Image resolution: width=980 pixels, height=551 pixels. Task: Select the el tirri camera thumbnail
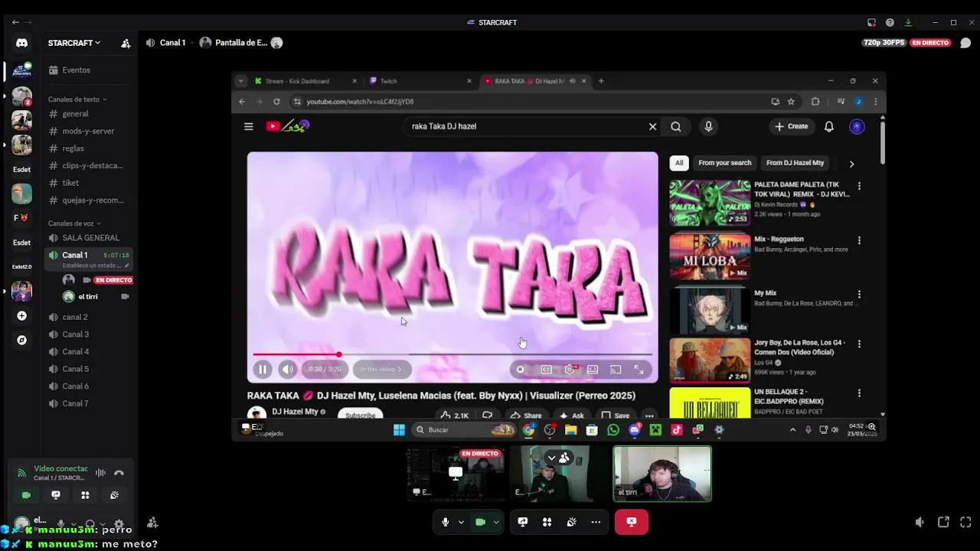[662, 474]
